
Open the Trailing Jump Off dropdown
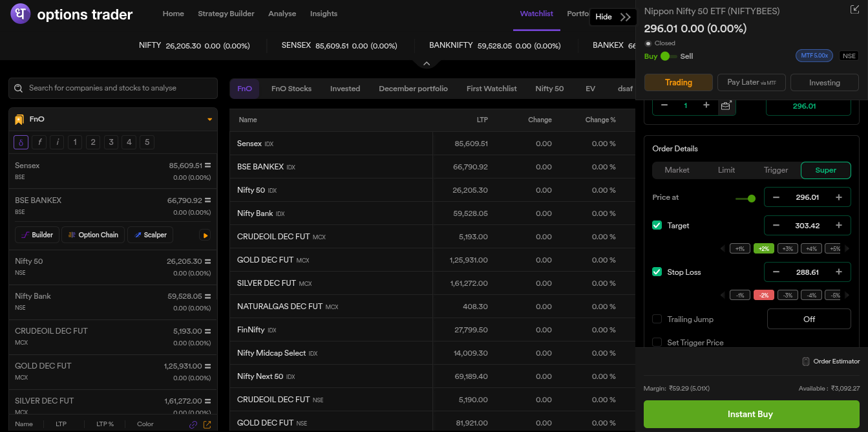[x=809, y=319]
